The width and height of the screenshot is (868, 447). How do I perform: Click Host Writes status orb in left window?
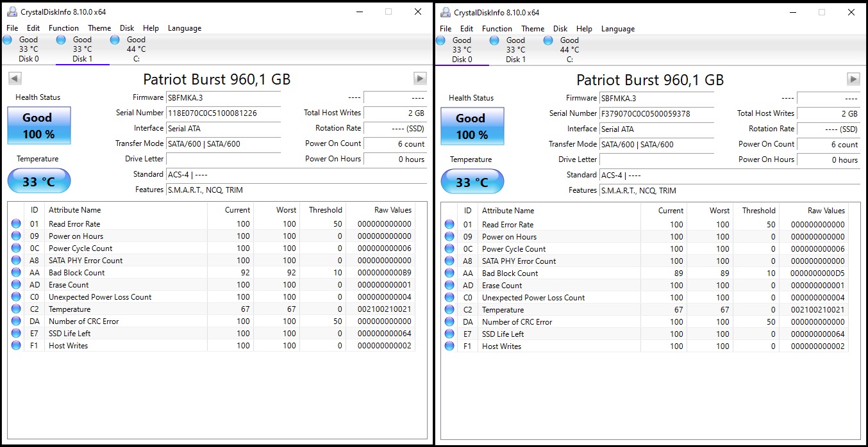tap(16, 346)
